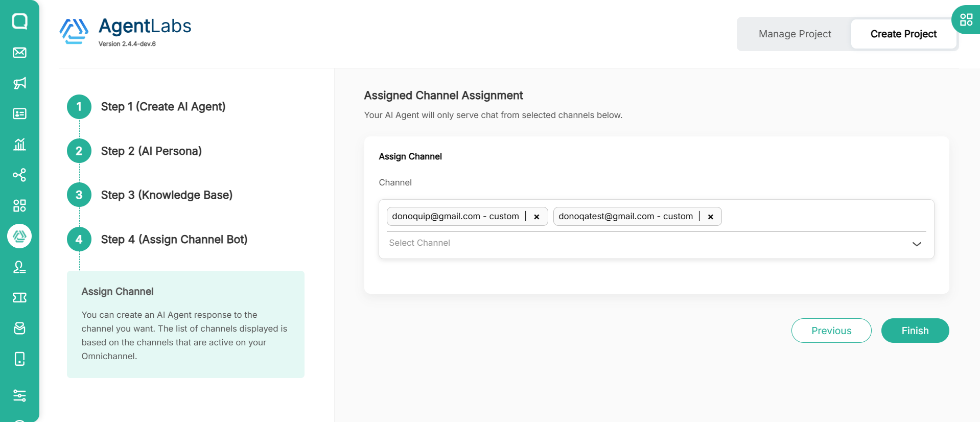
Task: Open the email envelope sidebar icon
Action: point(19,53)
